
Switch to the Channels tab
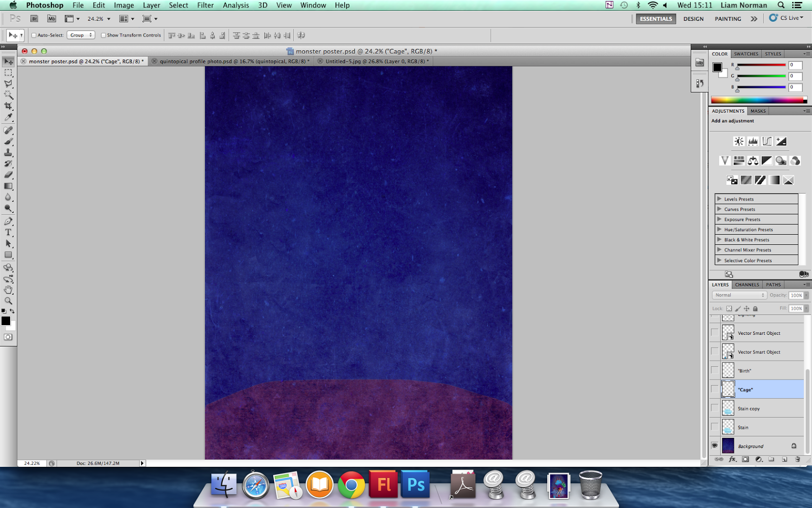click(747, 284)
